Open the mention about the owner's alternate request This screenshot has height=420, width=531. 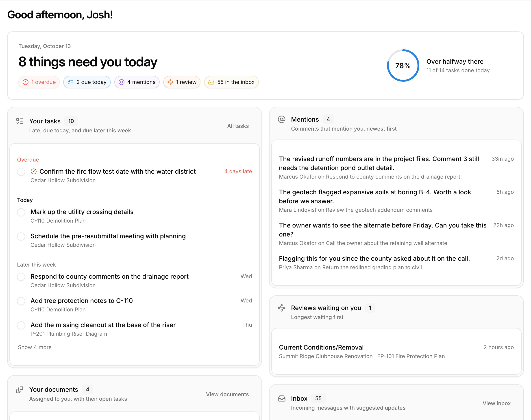click(396, 234)
